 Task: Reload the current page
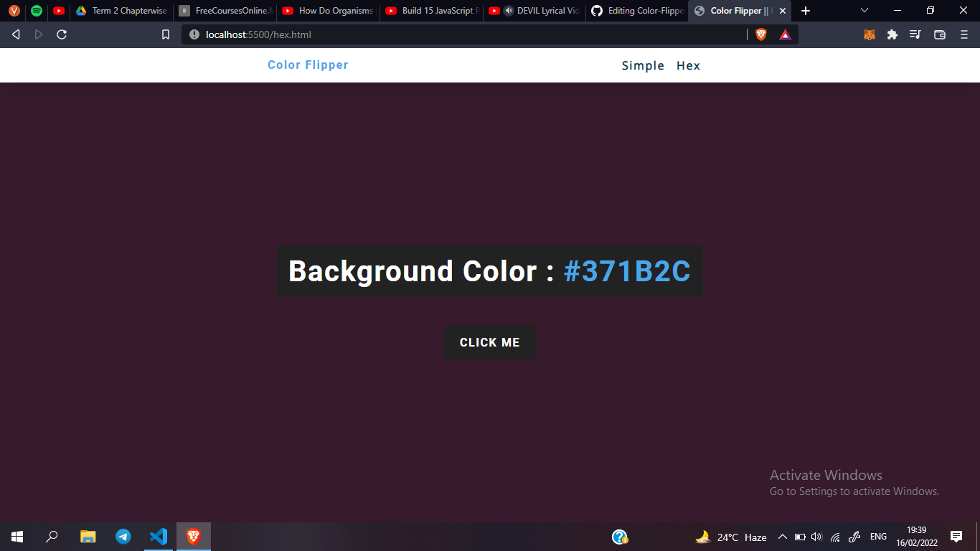coord(62,34)
